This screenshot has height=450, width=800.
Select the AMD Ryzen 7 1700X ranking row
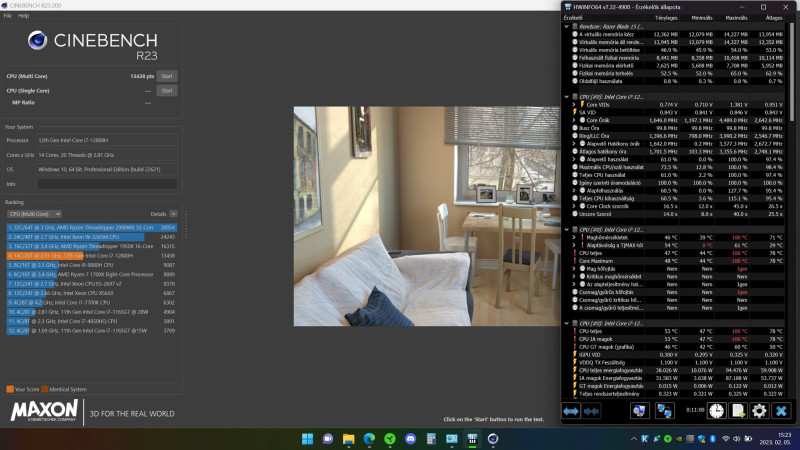click(92, 274)
